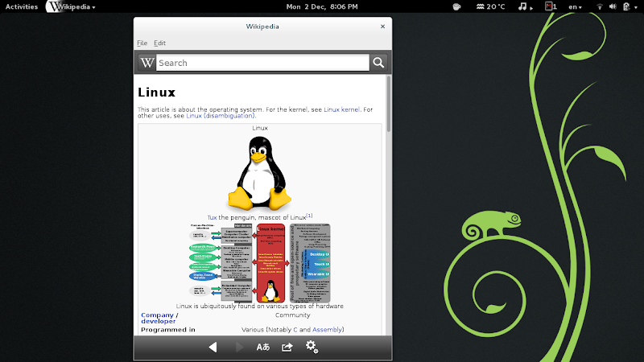The width and height of the screenshot is (644, 362).
Task: Click the article vertical scrollbar
Action: tap(388, 105)
